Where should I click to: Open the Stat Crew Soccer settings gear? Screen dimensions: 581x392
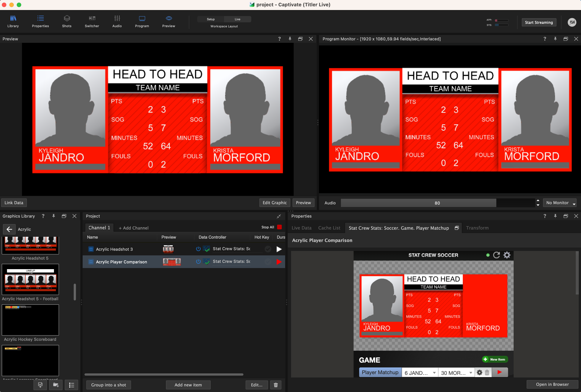click(507, 255)
